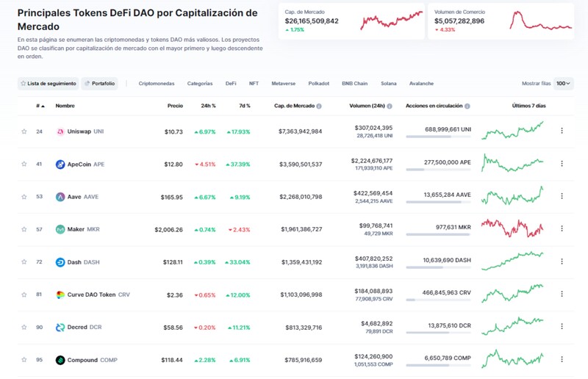Click Decred 7d change 11.21%
Image resolution: width=588 pixels, height=379 pixels.
(x=239, y=328)
